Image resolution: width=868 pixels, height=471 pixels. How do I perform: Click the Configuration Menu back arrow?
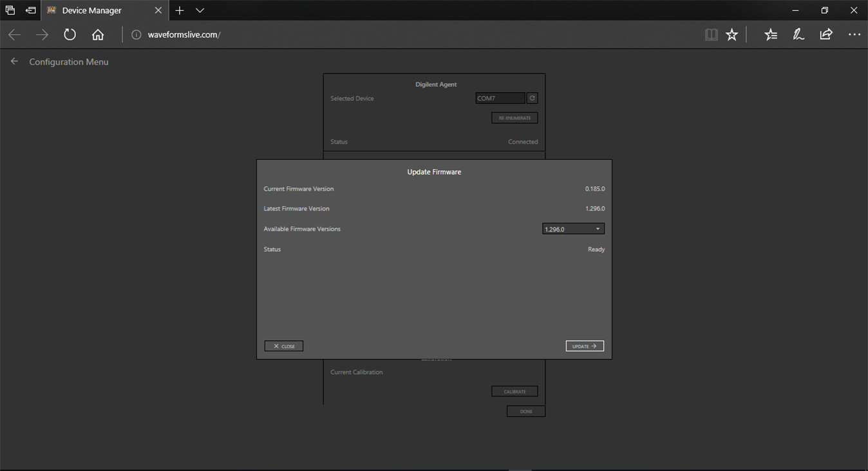point(14,61)
